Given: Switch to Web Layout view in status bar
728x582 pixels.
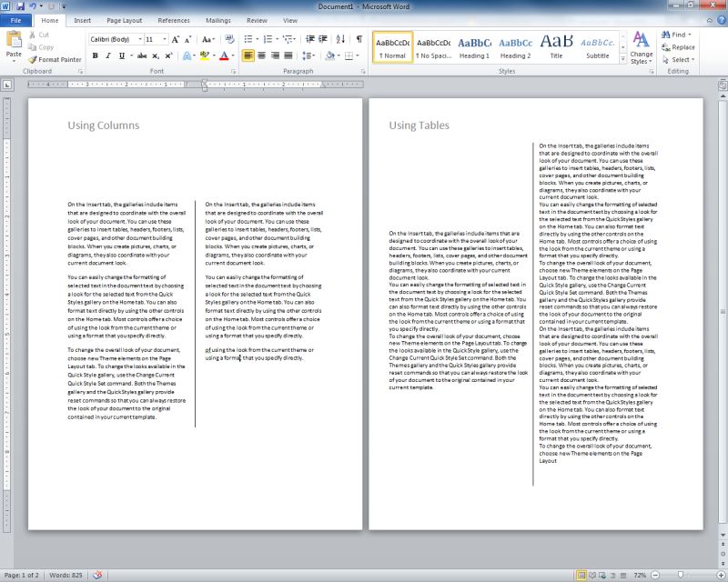Looking at the screenshot, I should click(602, 575).
